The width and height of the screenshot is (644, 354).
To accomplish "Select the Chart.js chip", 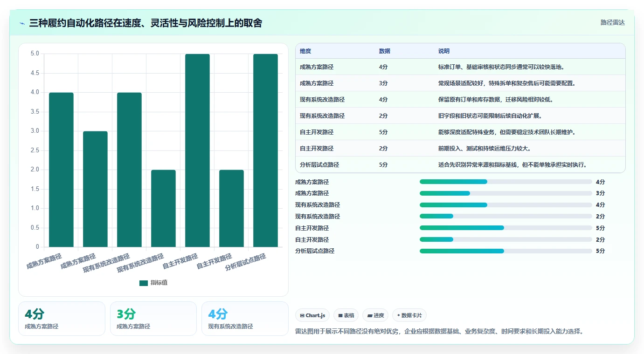I will coord(312,315).
